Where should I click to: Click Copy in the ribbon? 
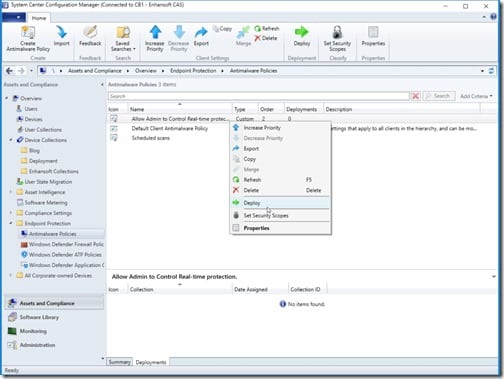[222, 29]
